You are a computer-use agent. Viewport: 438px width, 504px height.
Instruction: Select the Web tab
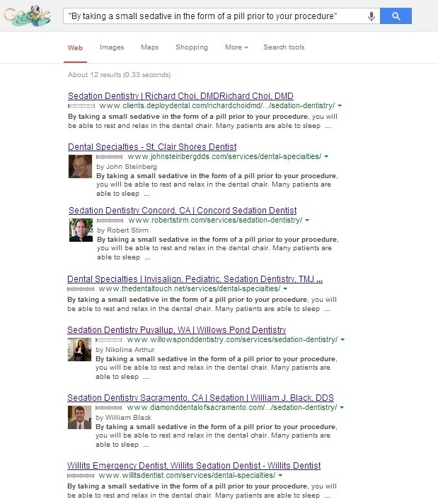pyautogui.click(x=75, y=47)
